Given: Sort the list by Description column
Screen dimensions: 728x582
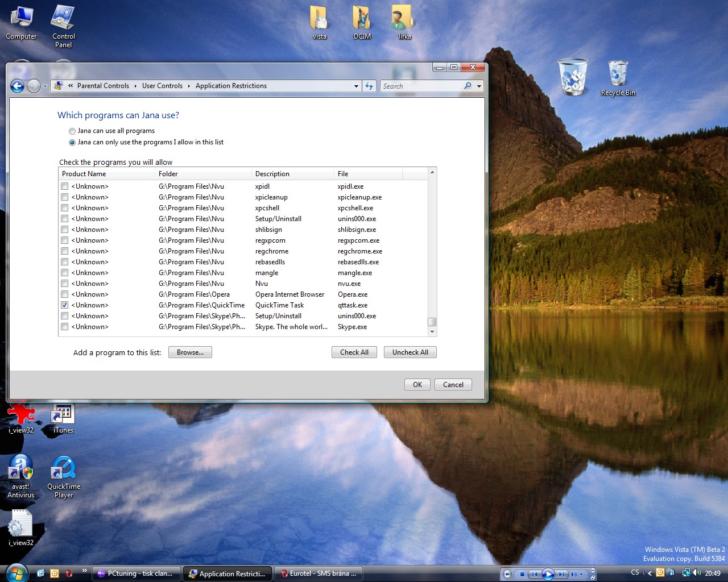Looking at the screenshot, I should tap(293, 174).
